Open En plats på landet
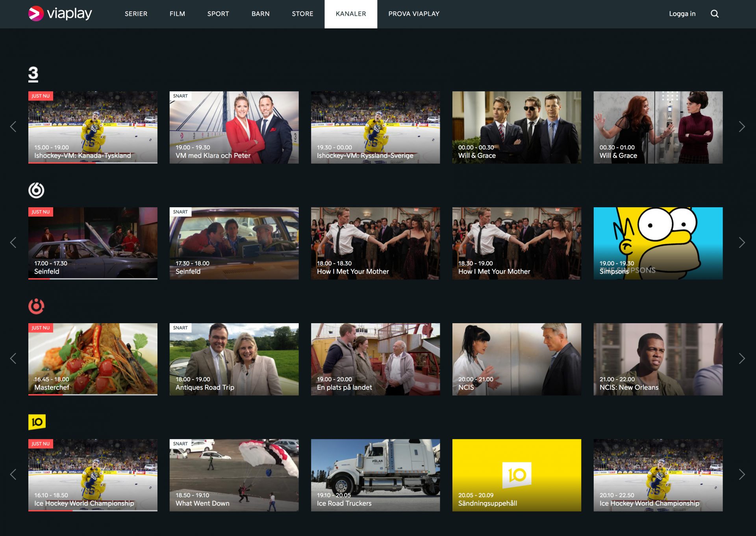The width and height of the screenshot is (756, 536). tap(376, 359)
